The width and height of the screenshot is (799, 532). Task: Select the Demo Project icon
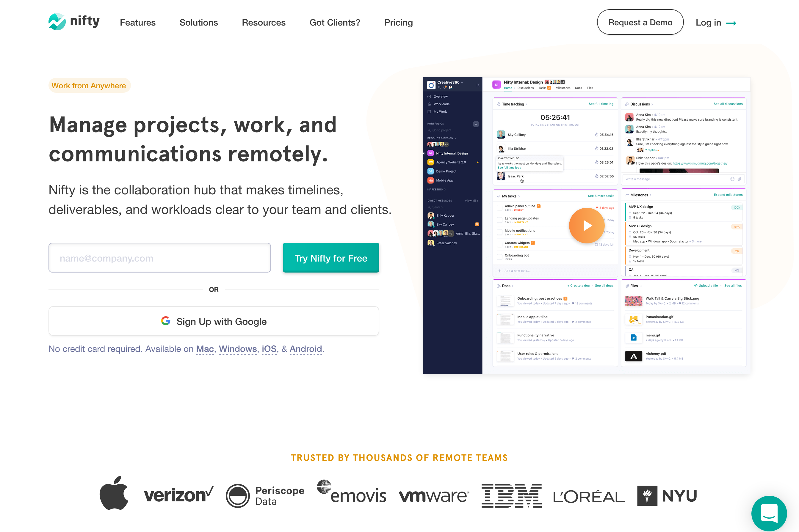(430, 171)
